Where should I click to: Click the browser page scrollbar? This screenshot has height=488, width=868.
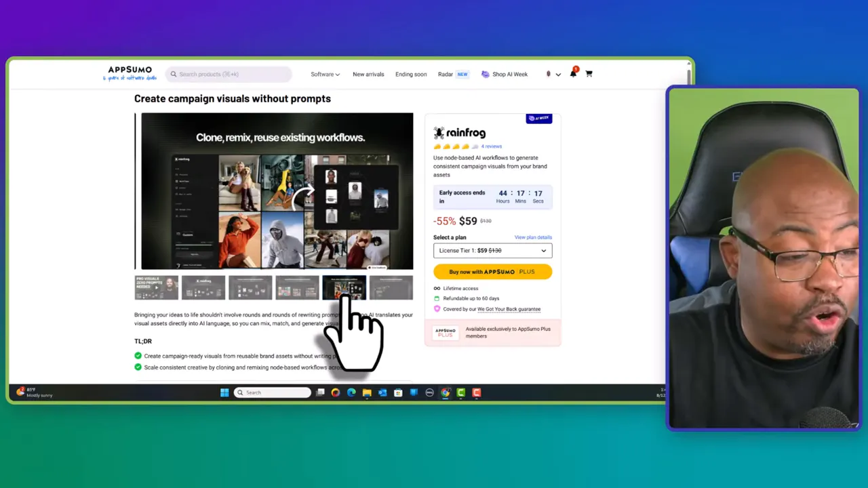(690, 75)
